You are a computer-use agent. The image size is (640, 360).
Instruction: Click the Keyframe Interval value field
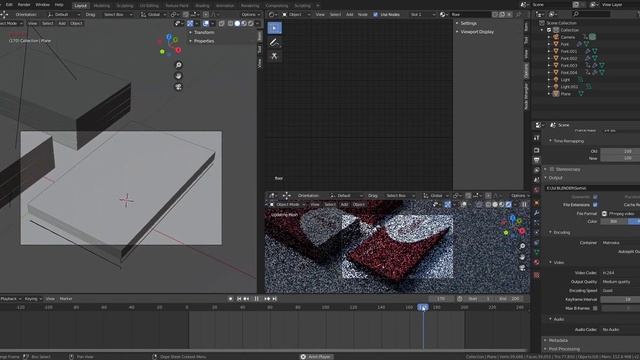(x=620, y=299)
